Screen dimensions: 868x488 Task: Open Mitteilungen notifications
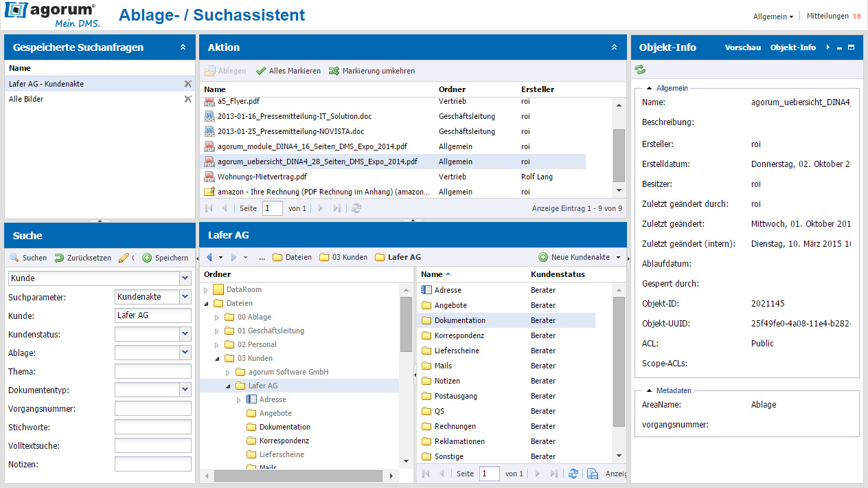click(x=834, y=16)
